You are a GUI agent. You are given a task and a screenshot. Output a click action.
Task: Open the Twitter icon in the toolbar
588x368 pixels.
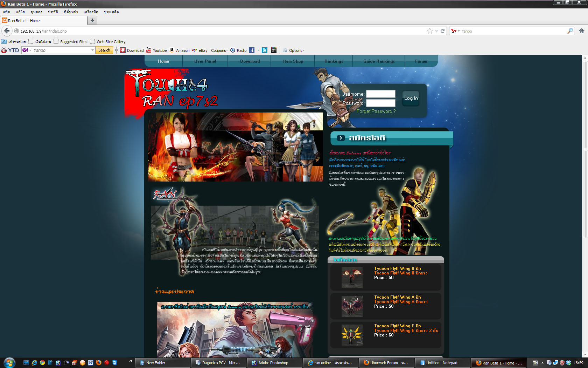coord(265,50)
